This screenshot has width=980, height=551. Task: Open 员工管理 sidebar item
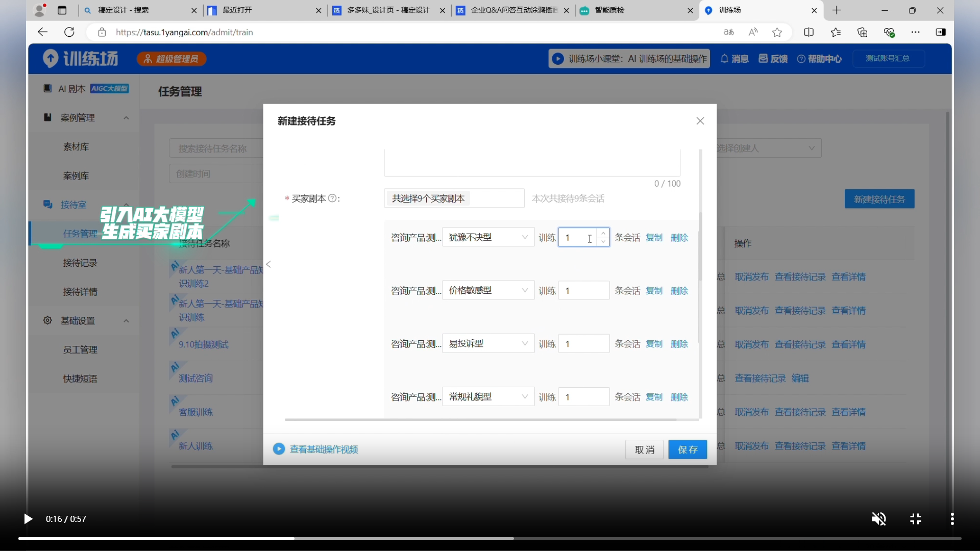80,350
